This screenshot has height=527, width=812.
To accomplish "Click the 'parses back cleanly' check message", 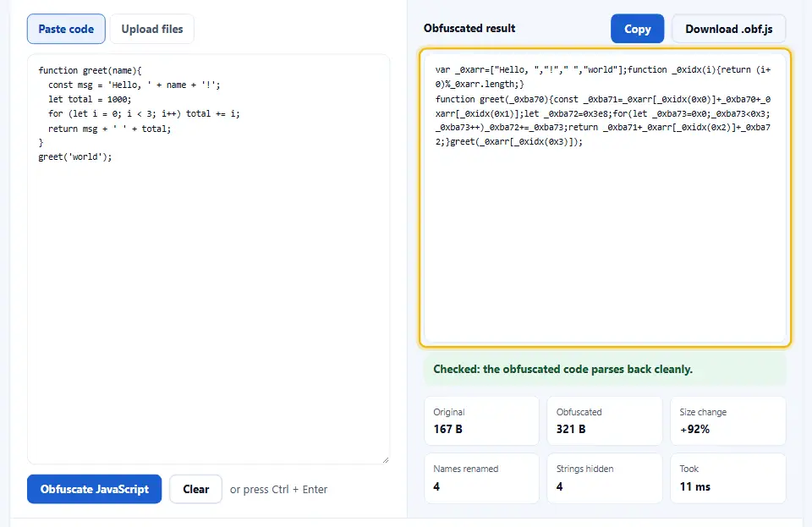I will (x=605, y=369).
